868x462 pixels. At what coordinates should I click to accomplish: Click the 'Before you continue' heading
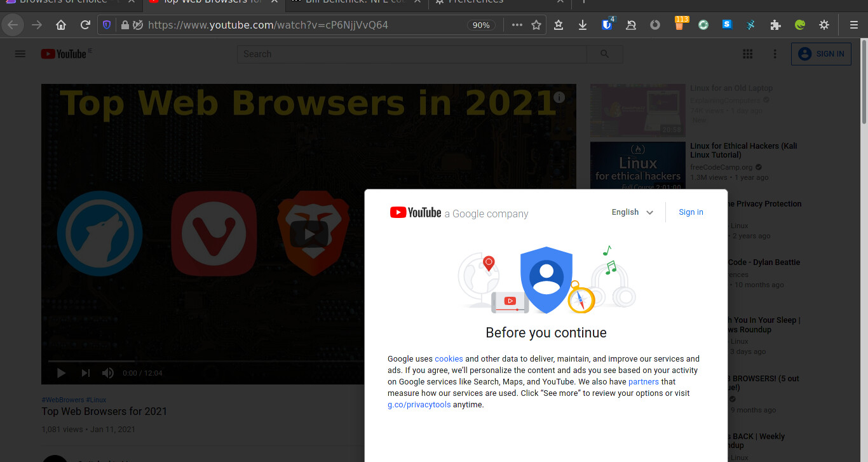[x=546, y=333]
